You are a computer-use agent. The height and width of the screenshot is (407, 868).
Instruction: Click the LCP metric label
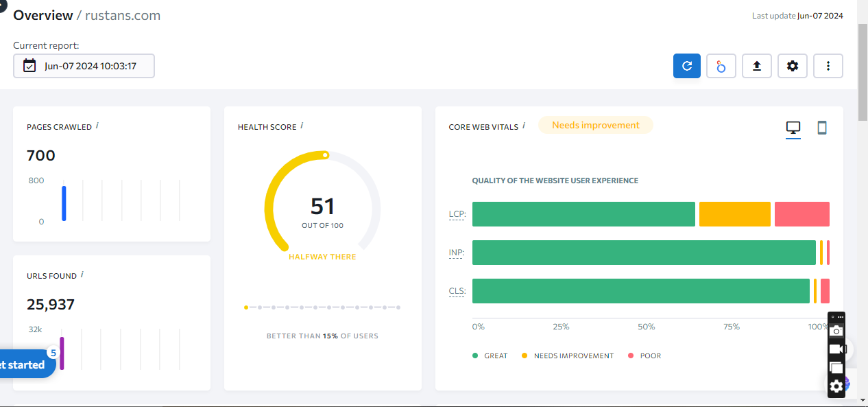click(x=457, y=214)
